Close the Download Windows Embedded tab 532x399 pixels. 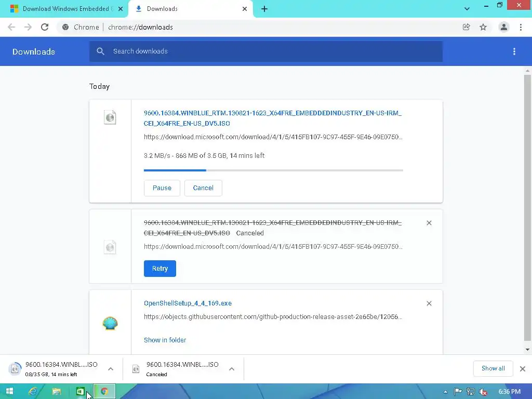coord(121,9)
